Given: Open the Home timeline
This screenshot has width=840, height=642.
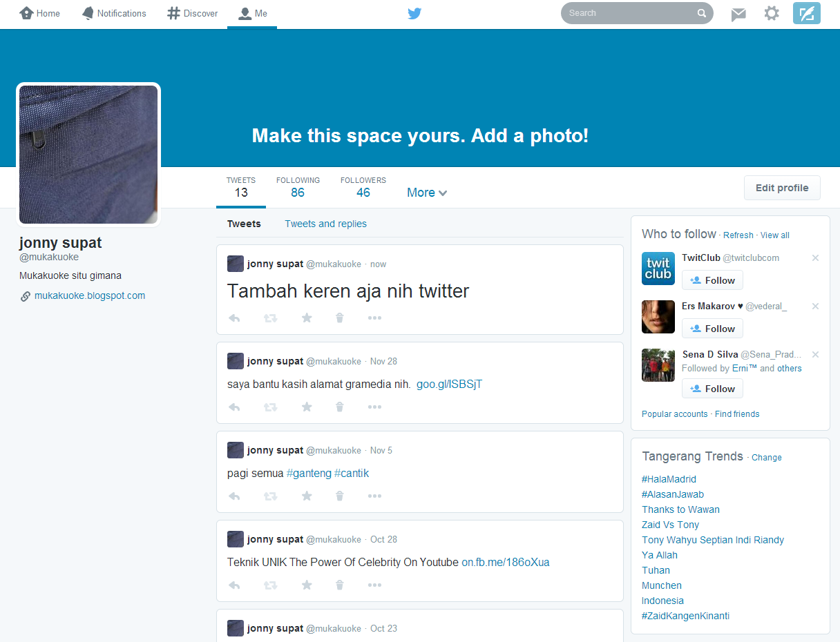Looking at the screenshot, I should click(x=39, y=13).
